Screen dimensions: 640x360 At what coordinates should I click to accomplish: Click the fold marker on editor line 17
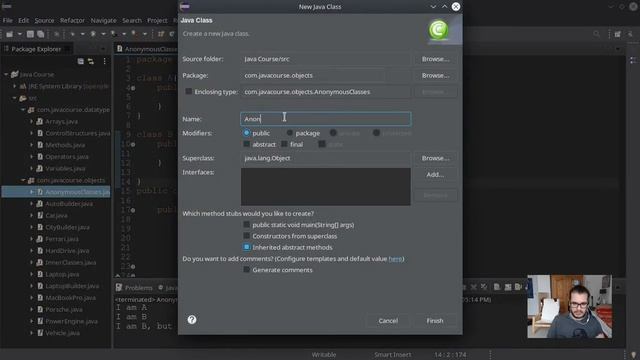pyautogui.click(x=133, y=210)
